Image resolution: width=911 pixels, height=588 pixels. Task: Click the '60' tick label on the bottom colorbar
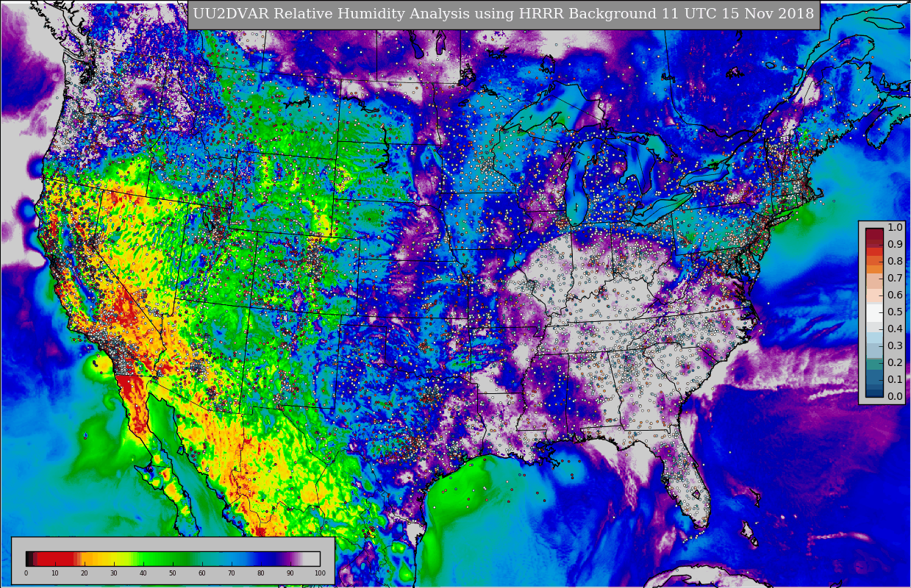click(x=202, y=573)
